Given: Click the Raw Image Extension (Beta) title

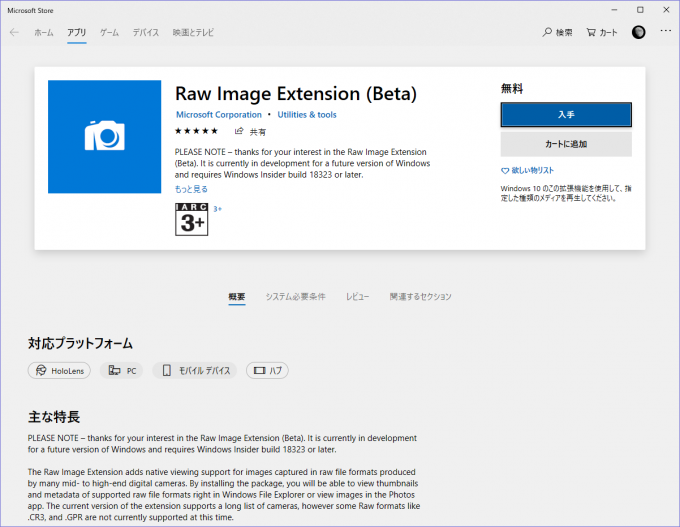Looking at the screenshot, I should click(x=296, y=94).
